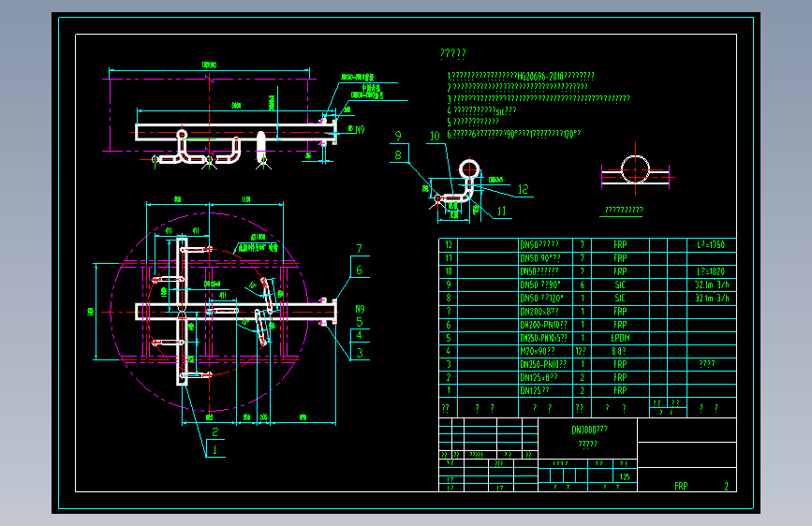Click balloon number 2 below the plan view
The image size is (812, 526).
(214, 431)
